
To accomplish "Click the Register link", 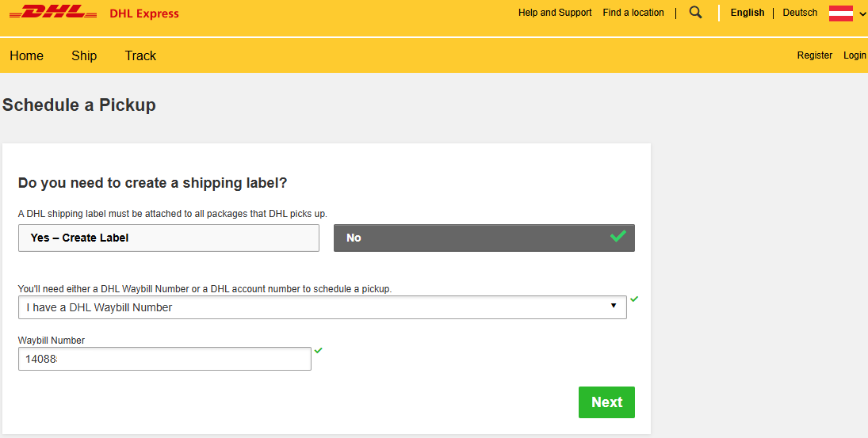I will [x=814, y=55].
